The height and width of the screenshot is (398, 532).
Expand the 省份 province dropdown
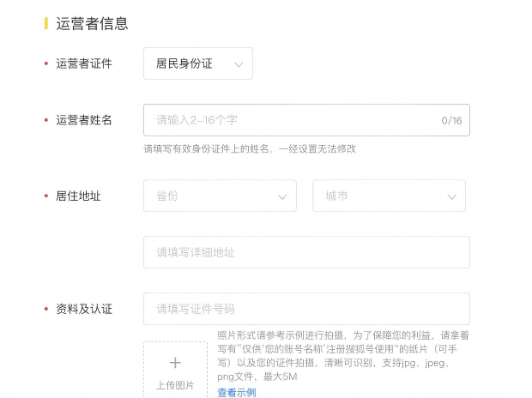220,196
